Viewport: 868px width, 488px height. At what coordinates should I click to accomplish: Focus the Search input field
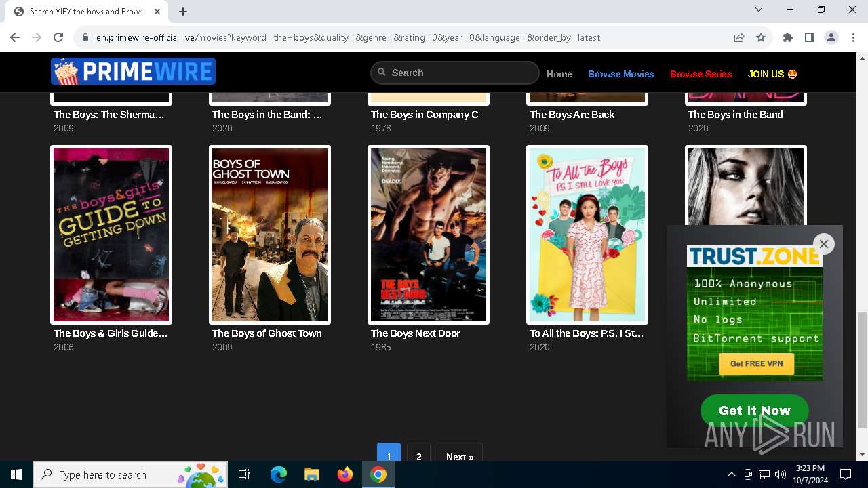point(454,73)
